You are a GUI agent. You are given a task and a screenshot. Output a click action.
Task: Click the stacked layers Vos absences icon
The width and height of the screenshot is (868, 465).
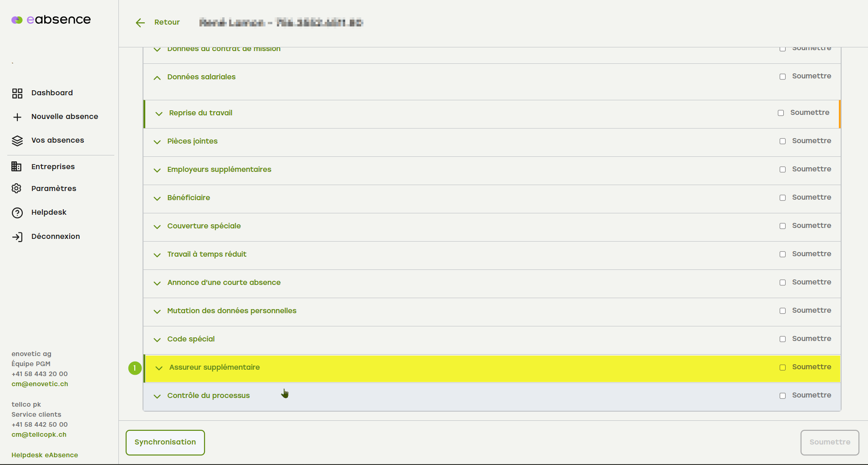17,141
